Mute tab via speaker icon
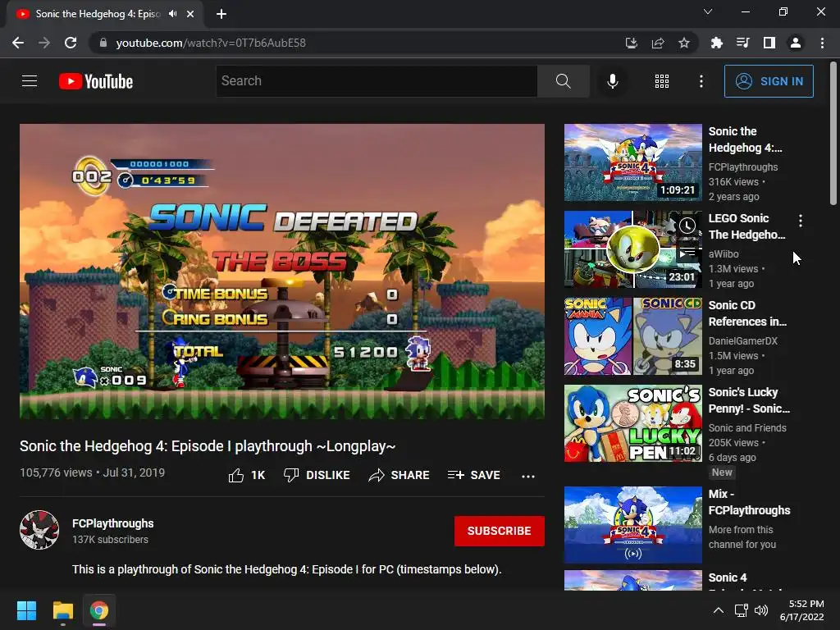Screen dimensions: 840x630 (x=172, y=14)
